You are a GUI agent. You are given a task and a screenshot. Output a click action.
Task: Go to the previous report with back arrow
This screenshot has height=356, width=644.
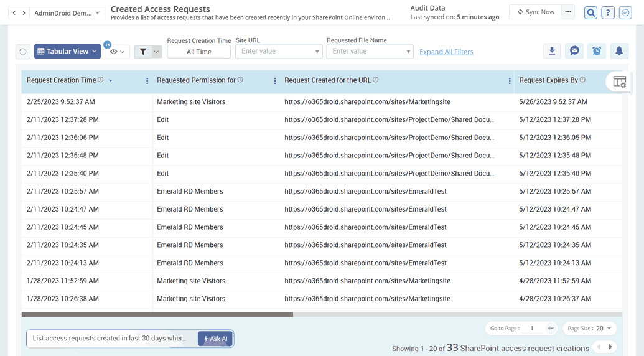[14, 12]
